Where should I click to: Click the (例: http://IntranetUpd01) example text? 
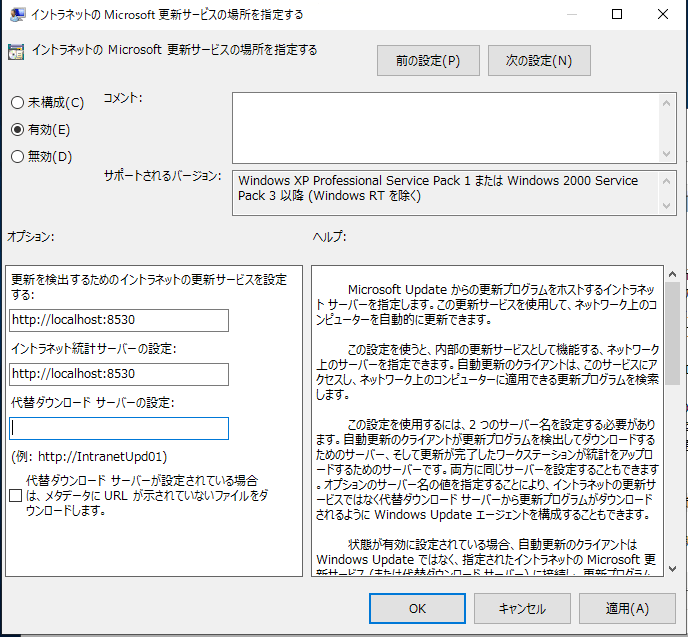[89, 457]
